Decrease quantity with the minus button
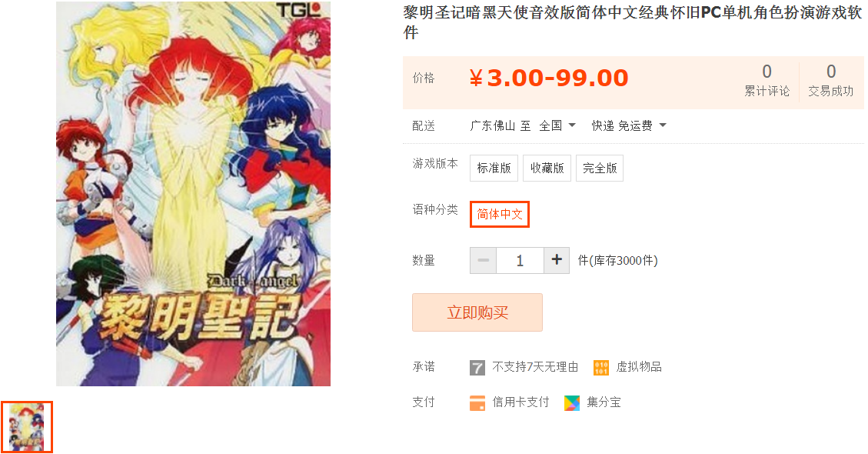 484,260
